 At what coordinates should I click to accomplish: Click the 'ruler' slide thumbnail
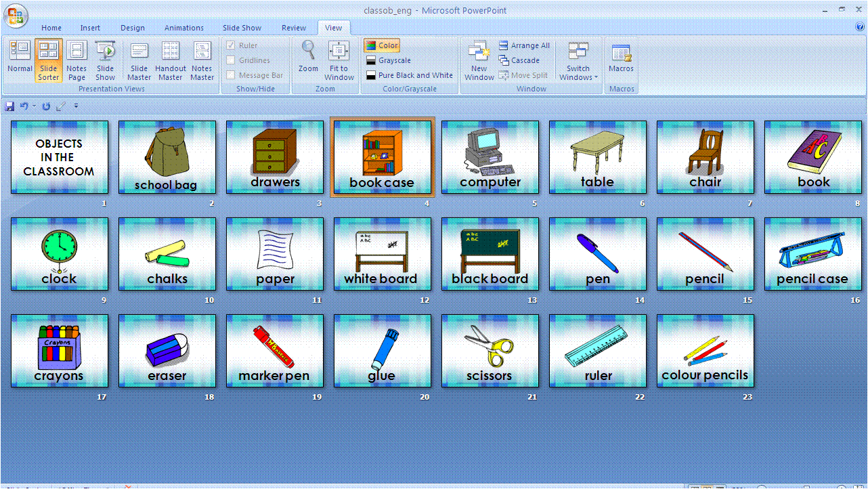[x=598, y=351]
